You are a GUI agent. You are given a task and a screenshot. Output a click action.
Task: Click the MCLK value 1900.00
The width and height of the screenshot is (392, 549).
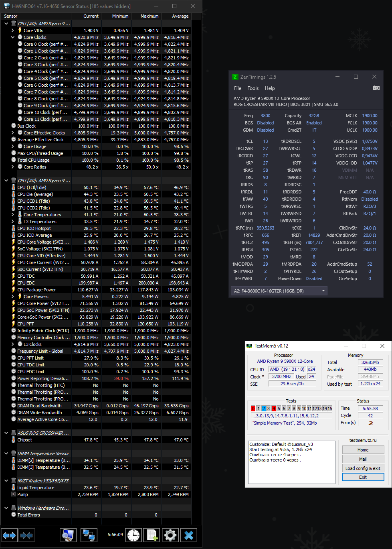[370, 116]
